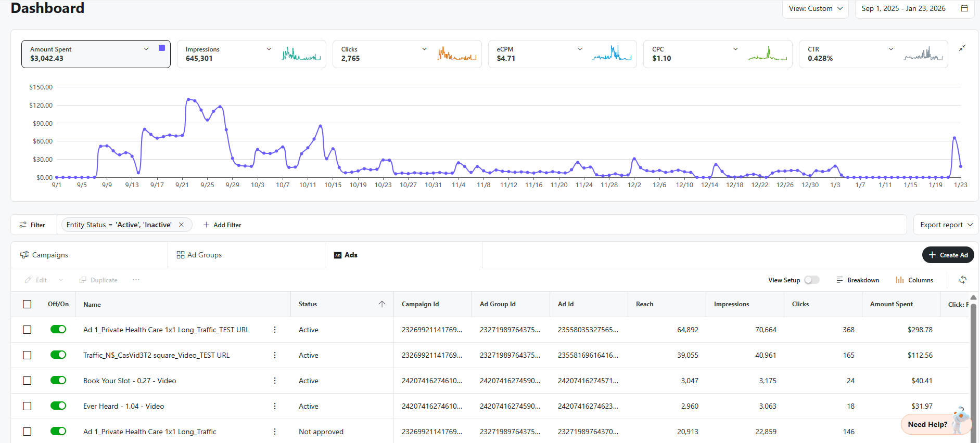Expand the Impressions metric dropdown
The width and height of the screenshot is (980, 443).
(269, 49)
